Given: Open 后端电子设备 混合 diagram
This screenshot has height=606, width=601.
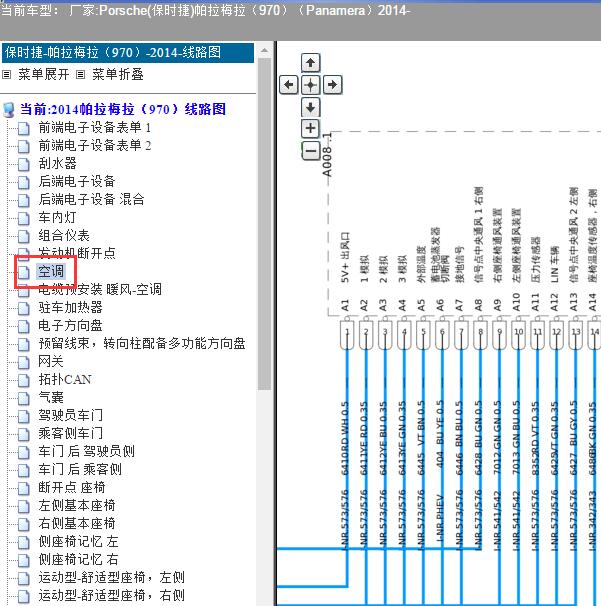Looking at the screenshot, I should (x=91, y=199).
